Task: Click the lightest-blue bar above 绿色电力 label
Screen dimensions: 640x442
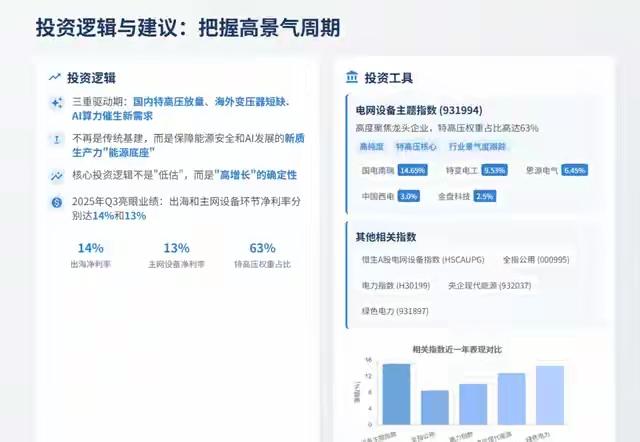Action: [550, 395]
